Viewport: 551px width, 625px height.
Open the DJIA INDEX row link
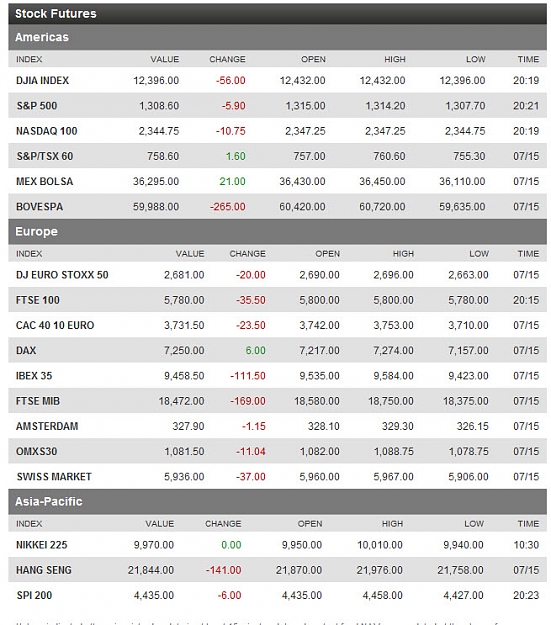click(x=42, y=81)
